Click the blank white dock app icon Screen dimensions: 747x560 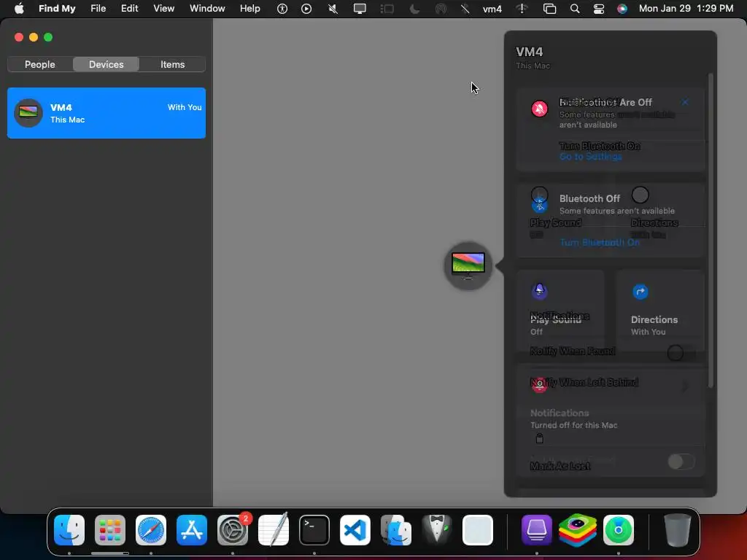pyautogui.click(x=478, y=530)
